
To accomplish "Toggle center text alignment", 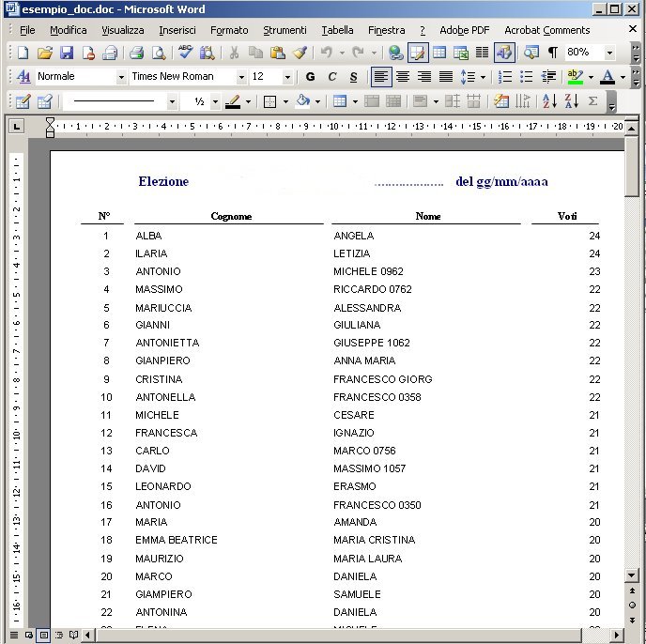I will tap(403, 77).
